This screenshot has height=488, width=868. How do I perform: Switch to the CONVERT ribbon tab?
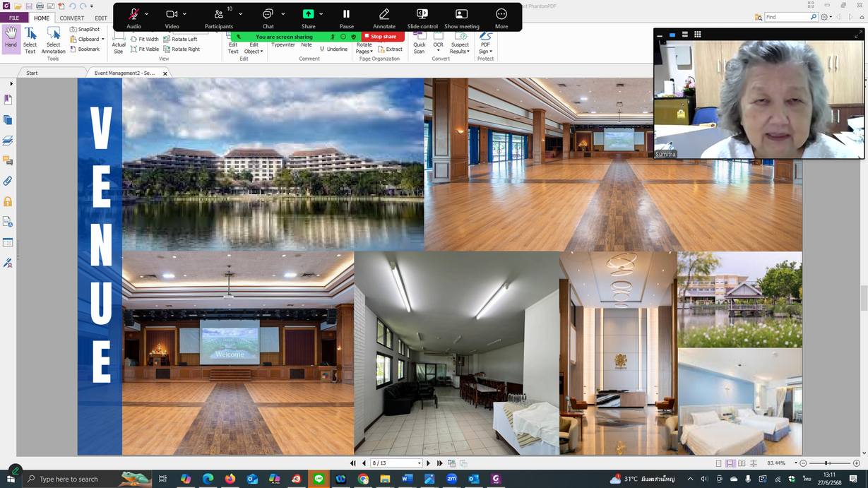tap(71, 18)
